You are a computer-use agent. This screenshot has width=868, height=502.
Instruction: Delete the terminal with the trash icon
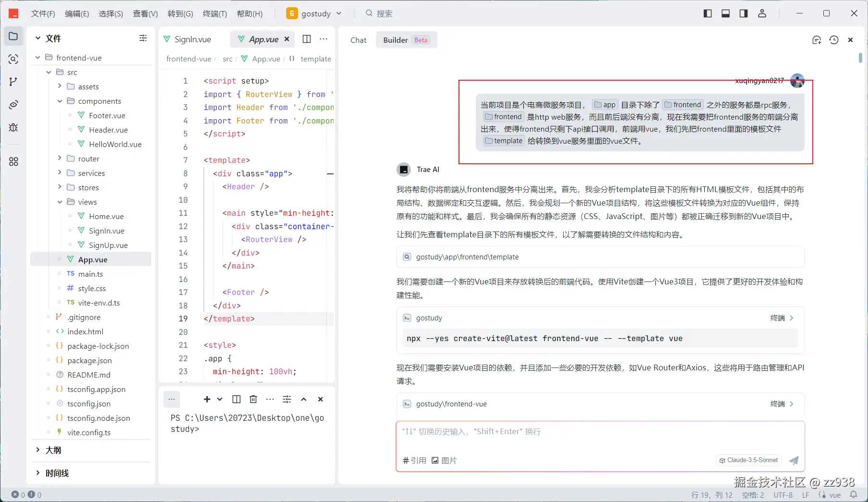pos(253,399)
